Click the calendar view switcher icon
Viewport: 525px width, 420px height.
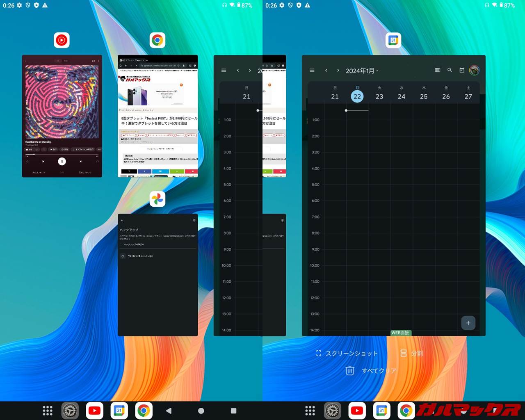pos(438,70)
